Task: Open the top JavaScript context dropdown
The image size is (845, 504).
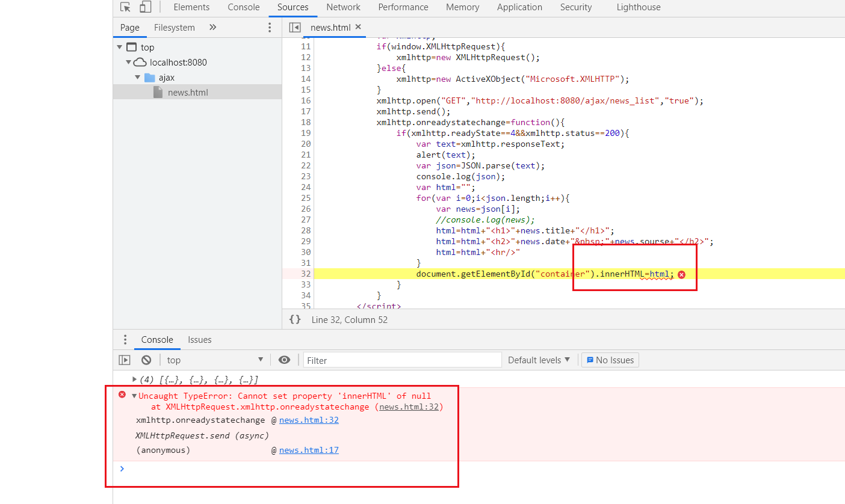Action: point(215,360)
